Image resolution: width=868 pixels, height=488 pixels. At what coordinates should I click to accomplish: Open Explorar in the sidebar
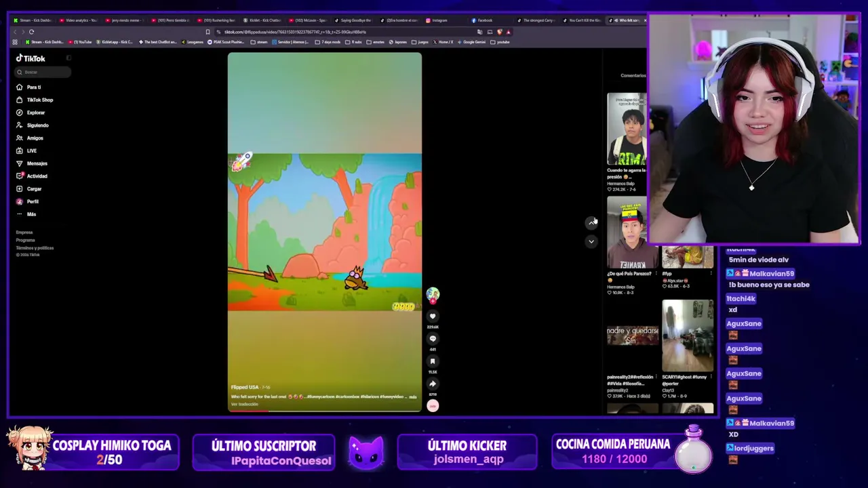click(x=31, y=113)
